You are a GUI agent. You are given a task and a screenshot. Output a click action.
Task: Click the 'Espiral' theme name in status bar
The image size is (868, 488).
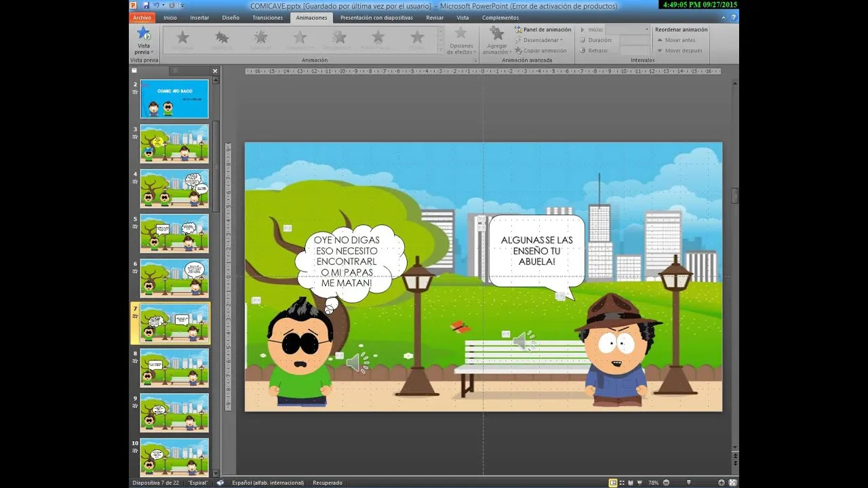[198, 483]
